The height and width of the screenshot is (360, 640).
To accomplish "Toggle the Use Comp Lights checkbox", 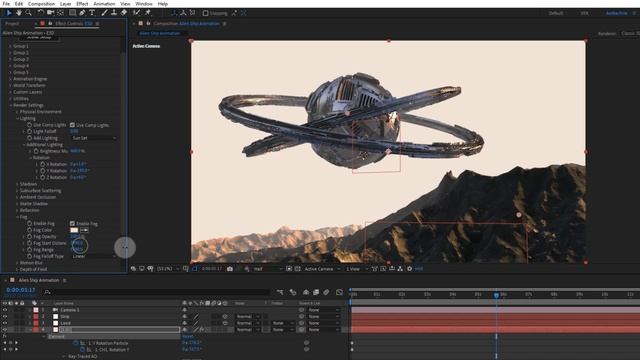I will click(x=72, y=125).
